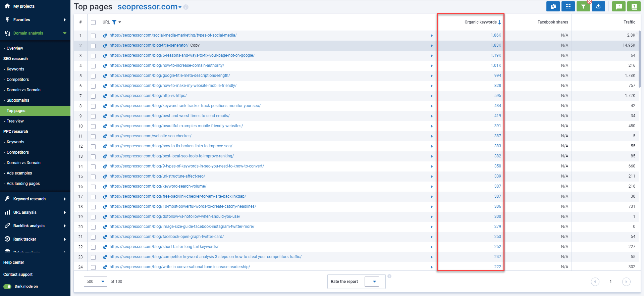The image size is (644, 296).
Task: Open the 5-reasons-and-ways-to-fix page URL link
Action: click(182, 55)
